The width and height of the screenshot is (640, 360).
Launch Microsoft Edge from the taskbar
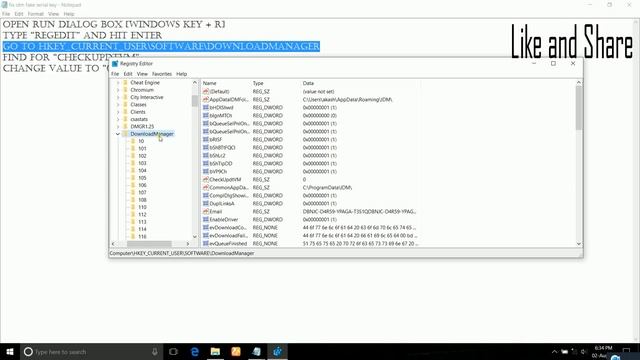click(195, 351)
